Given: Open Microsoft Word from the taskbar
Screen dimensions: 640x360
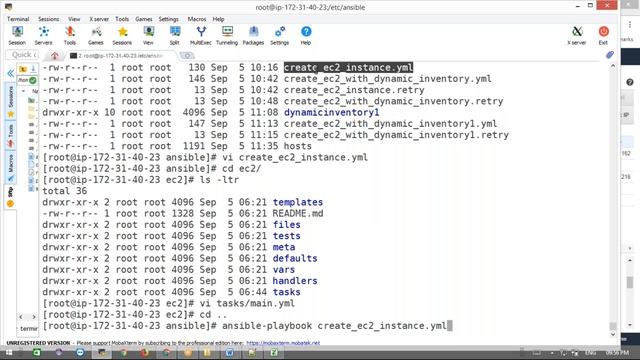Looking at the screenshot, I should (x=229, y=353).
